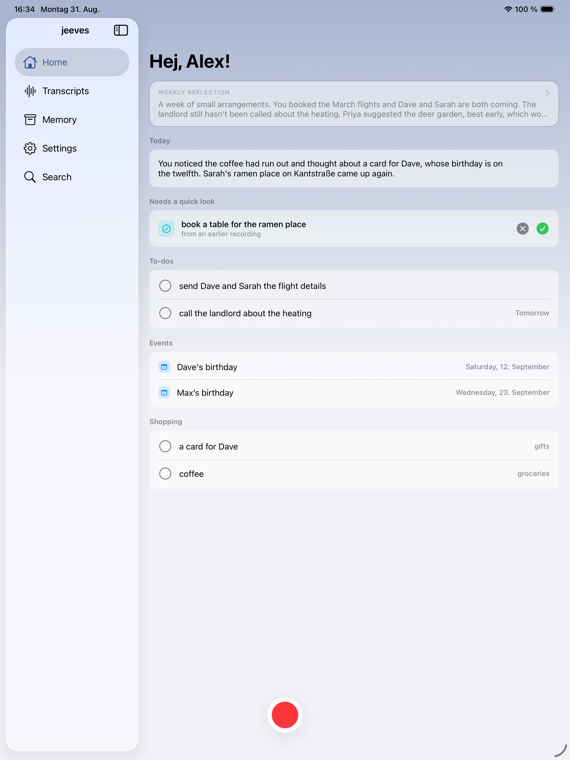Click the 'groceries' category label
570x760 pixels.
[533, 474]
